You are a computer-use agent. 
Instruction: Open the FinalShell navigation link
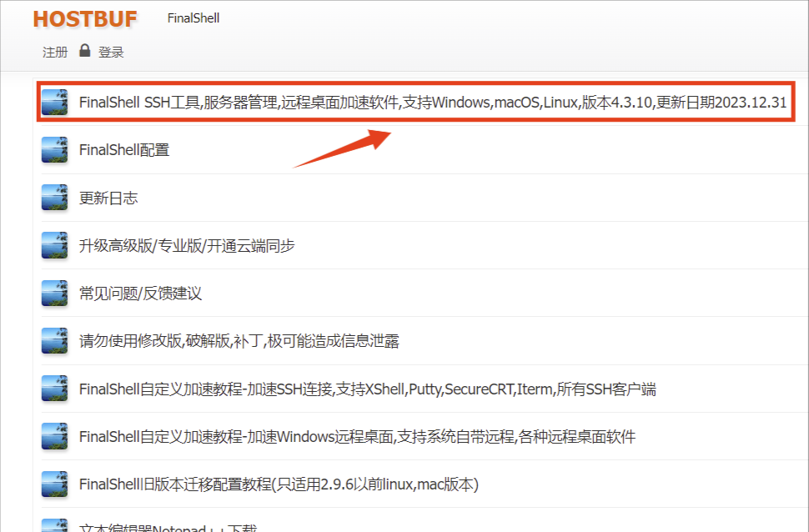click(x=193, y=18)
